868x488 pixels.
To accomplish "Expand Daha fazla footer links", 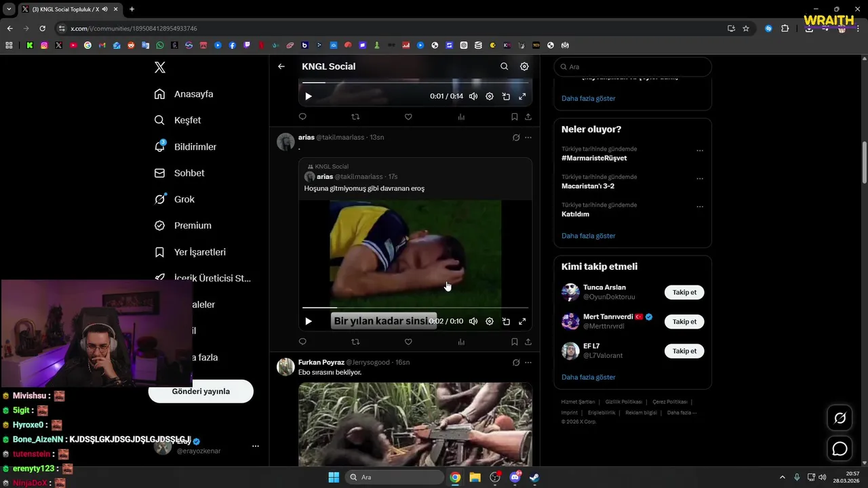I will click(682, 412).
